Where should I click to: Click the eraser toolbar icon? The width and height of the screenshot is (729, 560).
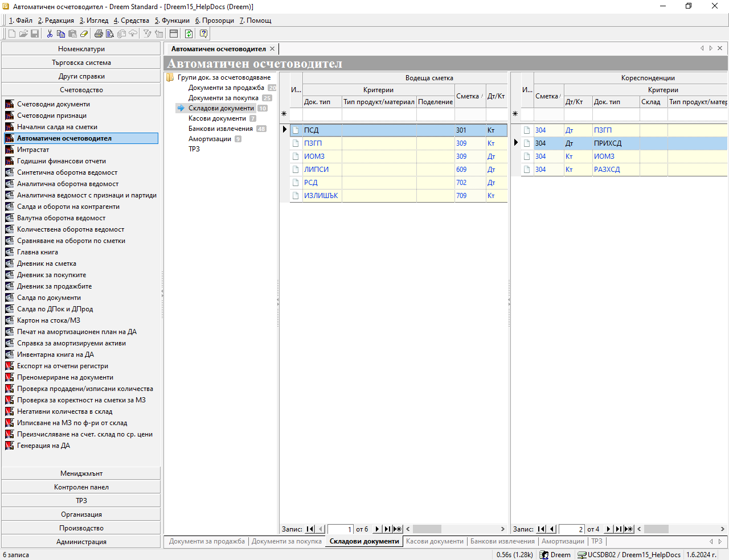84,34
